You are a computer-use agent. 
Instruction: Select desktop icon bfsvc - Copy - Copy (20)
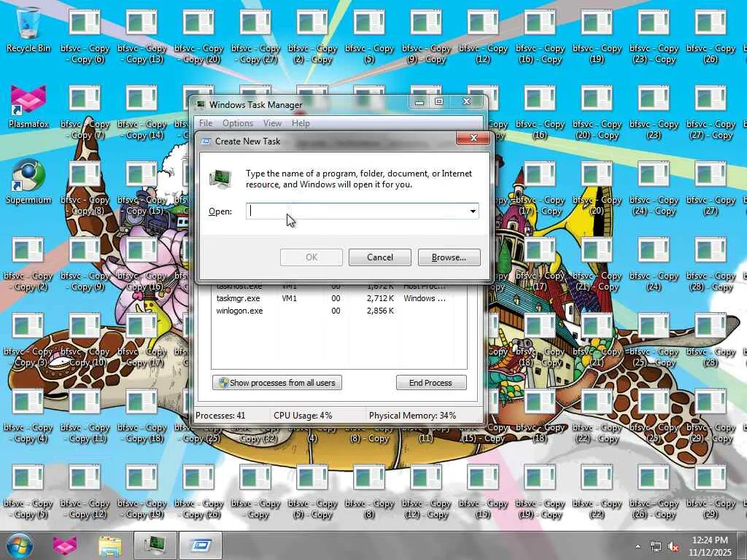point(198,36)
